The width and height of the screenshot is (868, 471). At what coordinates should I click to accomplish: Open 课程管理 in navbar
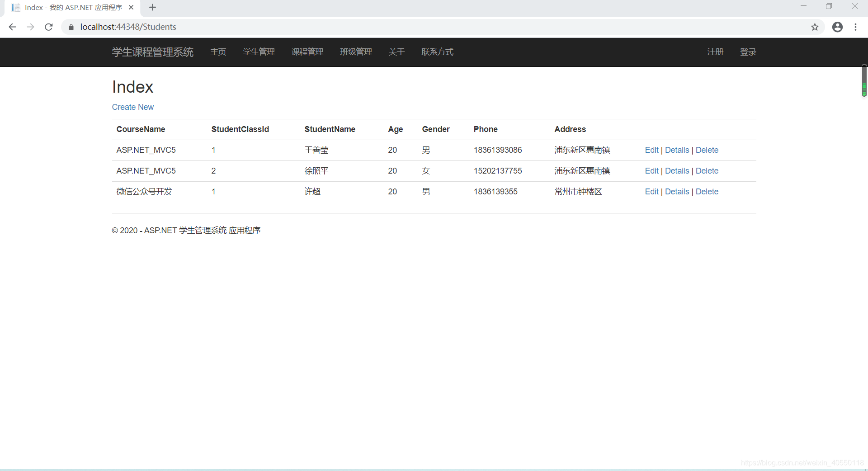(307, 52)
